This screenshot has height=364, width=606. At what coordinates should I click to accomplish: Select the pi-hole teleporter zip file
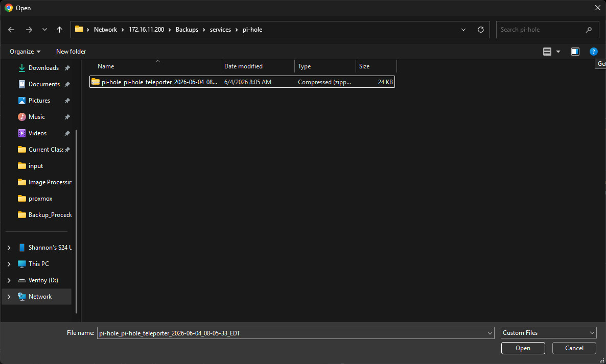[242, 82]
